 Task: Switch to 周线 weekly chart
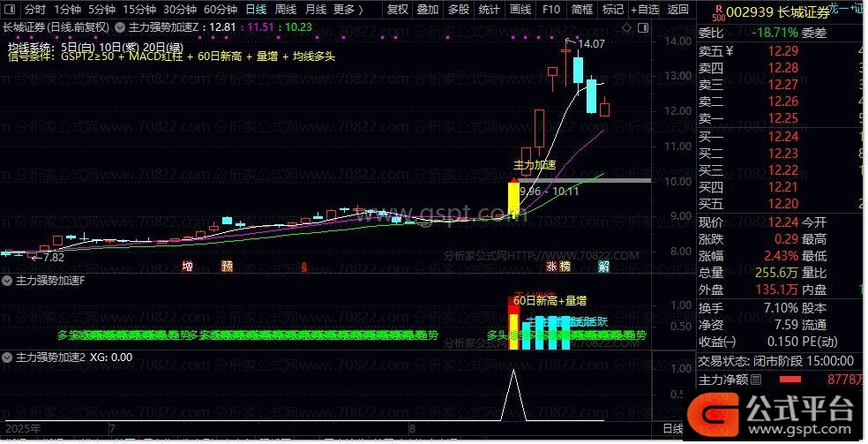coord(286,10)
